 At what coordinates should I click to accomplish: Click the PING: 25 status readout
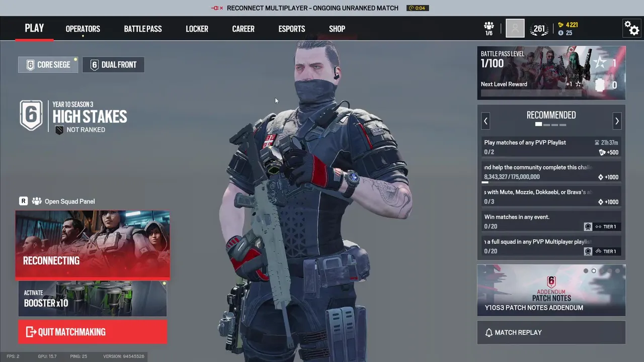[x=78, y=356]
